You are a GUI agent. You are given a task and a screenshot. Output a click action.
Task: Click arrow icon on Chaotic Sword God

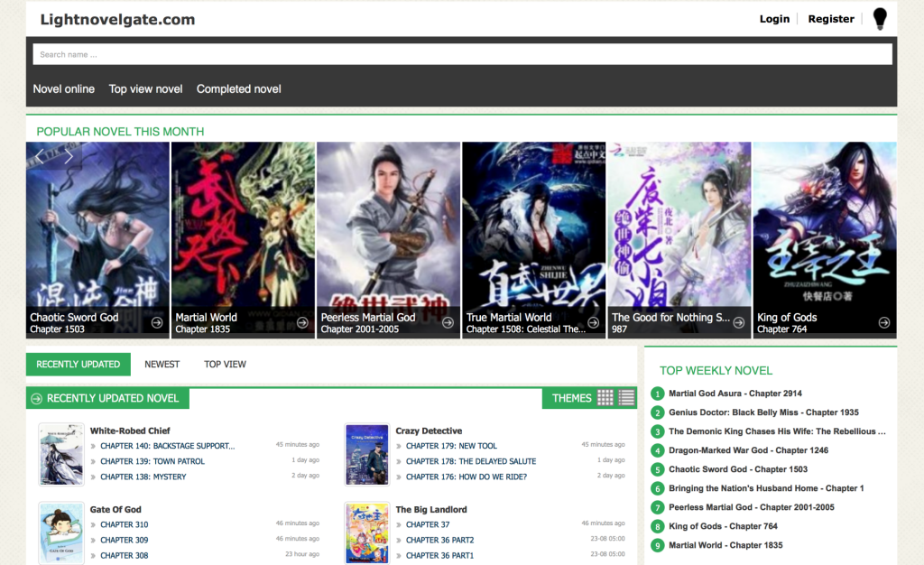(x=157, y=322)
